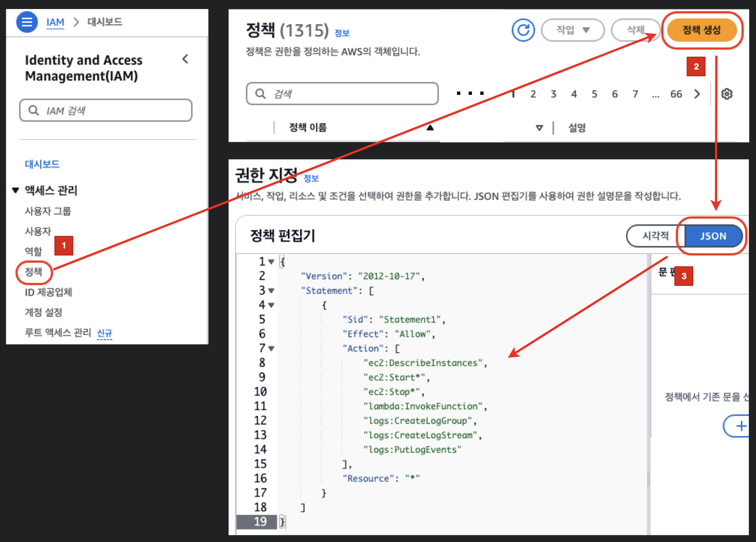Click "logs:CreateLogGroup" in the editor
This screenshot has height=542, width=756.
(x=418, y=421)
